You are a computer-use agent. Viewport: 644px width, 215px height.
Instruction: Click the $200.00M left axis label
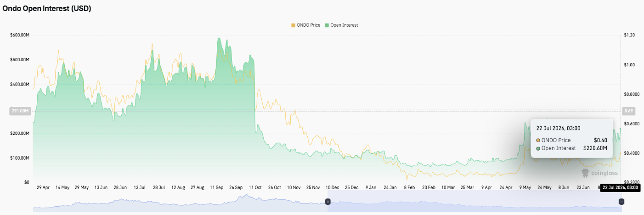tap(19, 134)
